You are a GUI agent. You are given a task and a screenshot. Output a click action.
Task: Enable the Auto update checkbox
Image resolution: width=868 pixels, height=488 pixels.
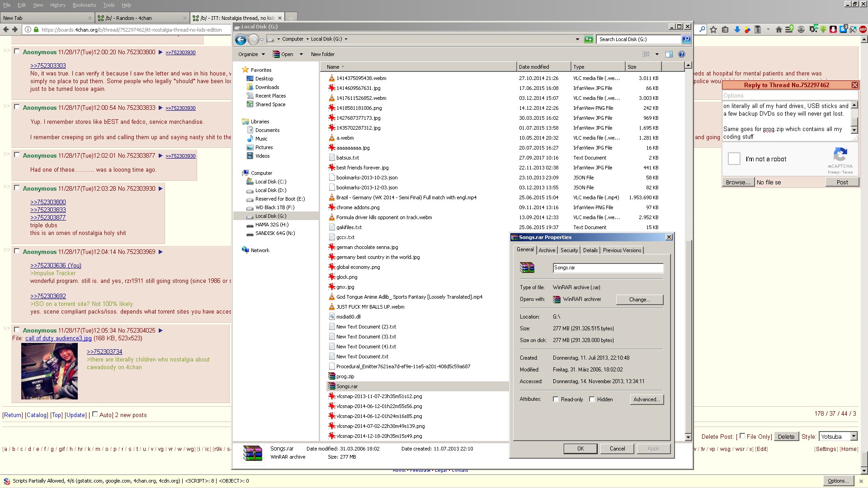tap(95, 414)
